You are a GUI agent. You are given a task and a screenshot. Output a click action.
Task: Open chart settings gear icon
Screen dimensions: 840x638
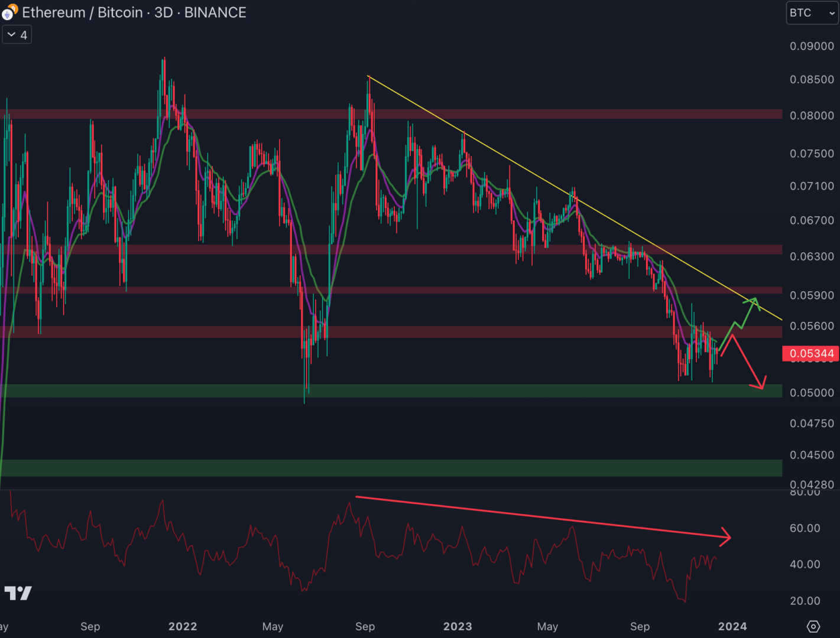click(x=813, y=626)
